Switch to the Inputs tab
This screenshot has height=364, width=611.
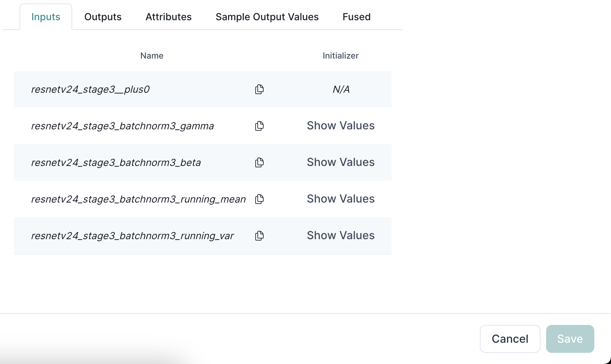(x=46, y=17)
